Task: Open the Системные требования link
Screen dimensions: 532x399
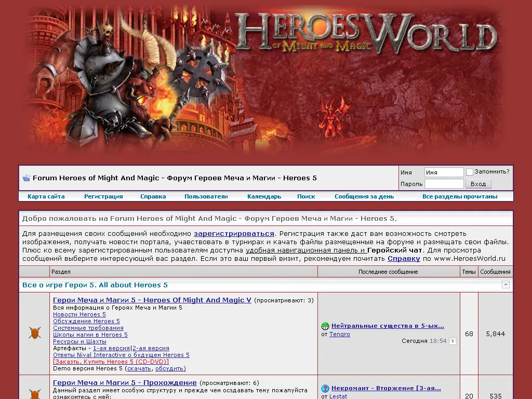Action: [x=88, y=328]
